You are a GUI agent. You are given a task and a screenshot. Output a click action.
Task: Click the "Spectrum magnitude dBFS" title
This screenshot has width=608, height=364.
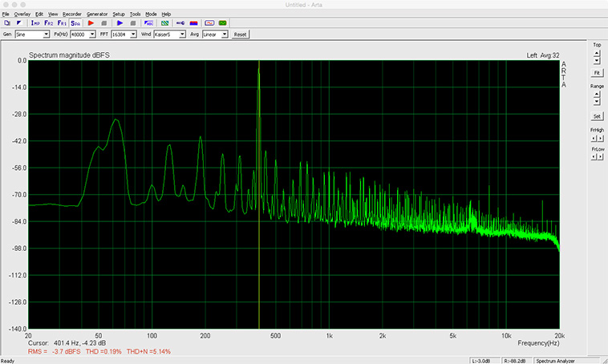pos(69,55)
